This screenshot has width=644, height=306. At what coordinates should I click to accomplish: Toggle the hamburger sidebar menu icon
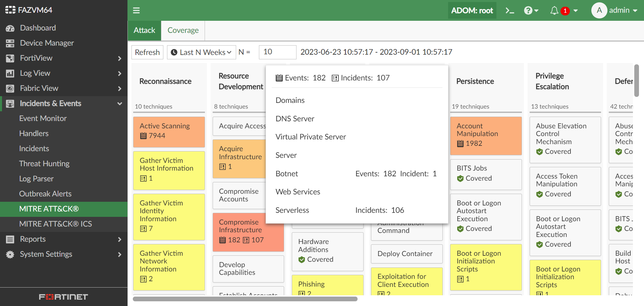point(136,10)
